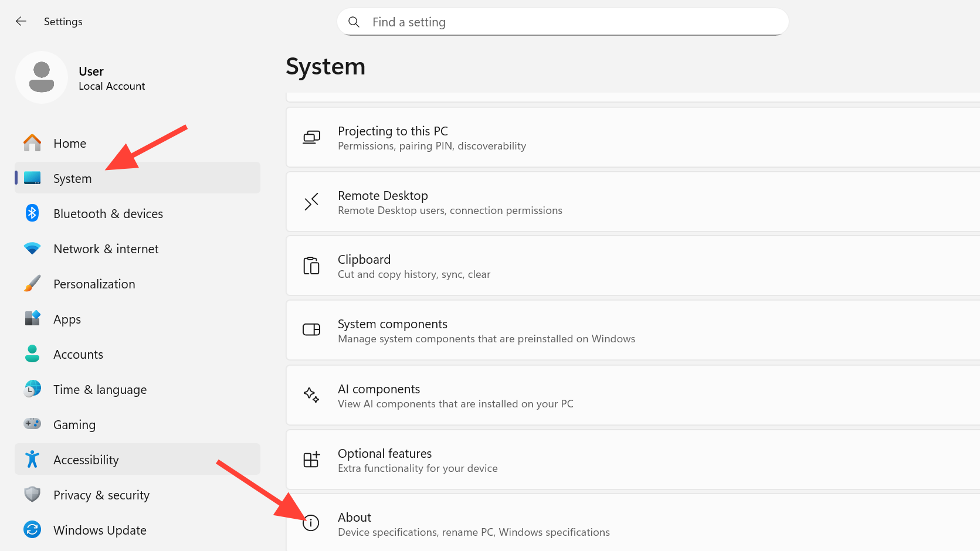Click the user profile avatar

coord(42,77)
